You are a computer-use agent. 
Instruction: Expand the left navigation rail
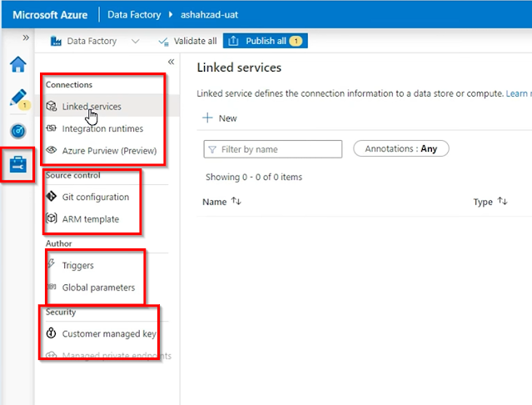point(26,37)
